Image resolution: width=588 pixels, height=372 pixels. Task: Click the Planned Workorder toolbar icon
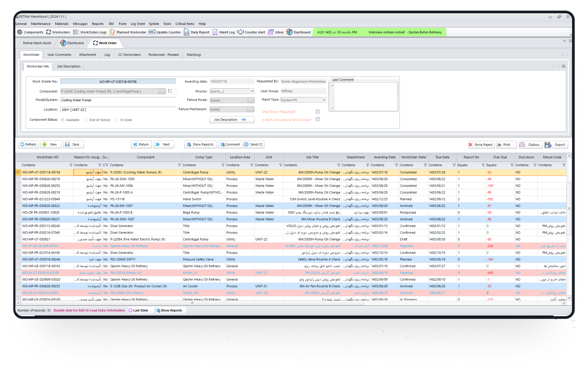113,32
